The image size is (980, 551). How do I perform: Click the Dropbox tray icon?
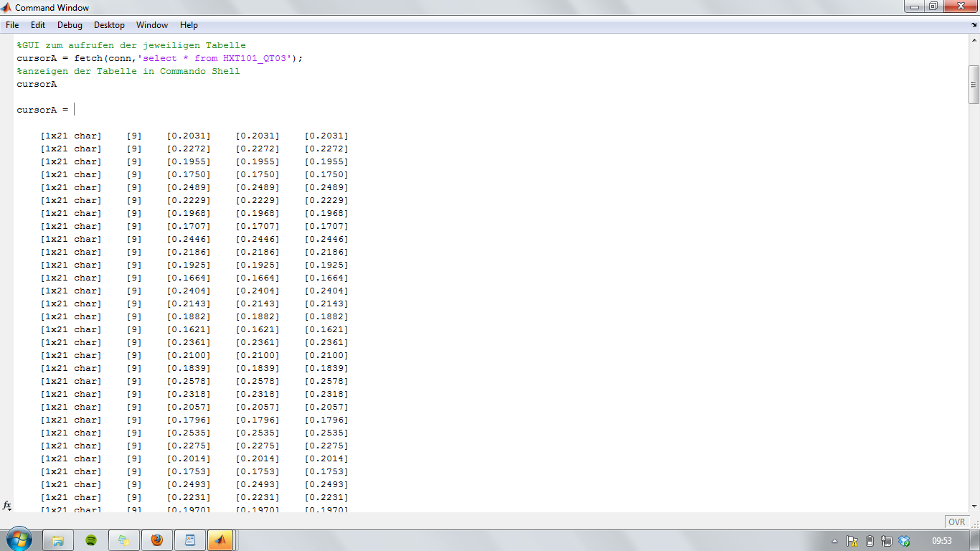(x=905, y=541)
